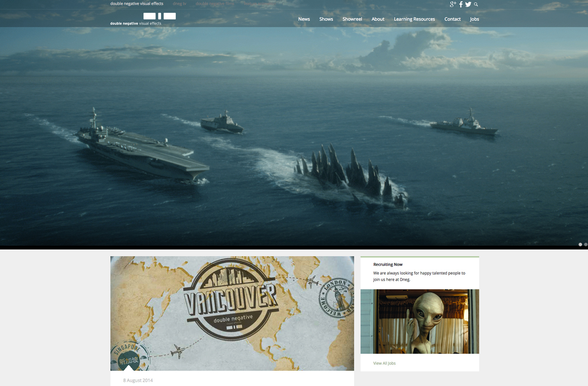Open Learning Resources in navigation
The height and width of the screenshot is (386, 588).
tap(414, 19)
